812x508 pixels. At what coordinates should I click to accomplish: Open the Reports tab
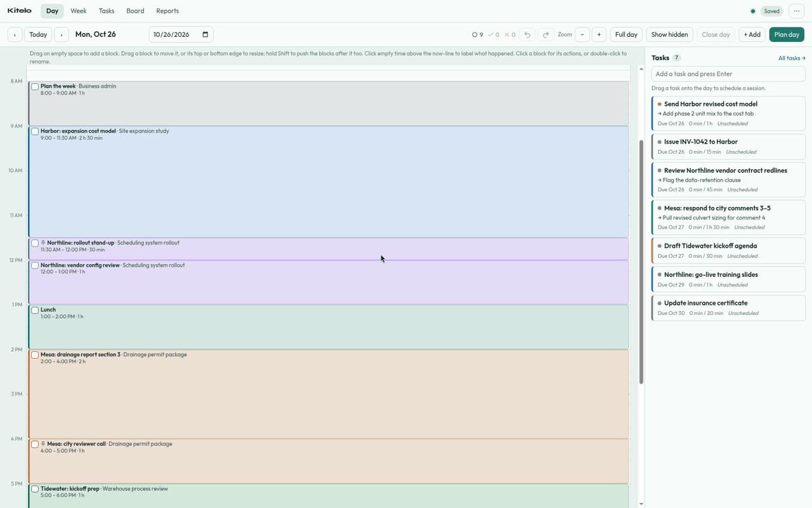click(167, 11)
